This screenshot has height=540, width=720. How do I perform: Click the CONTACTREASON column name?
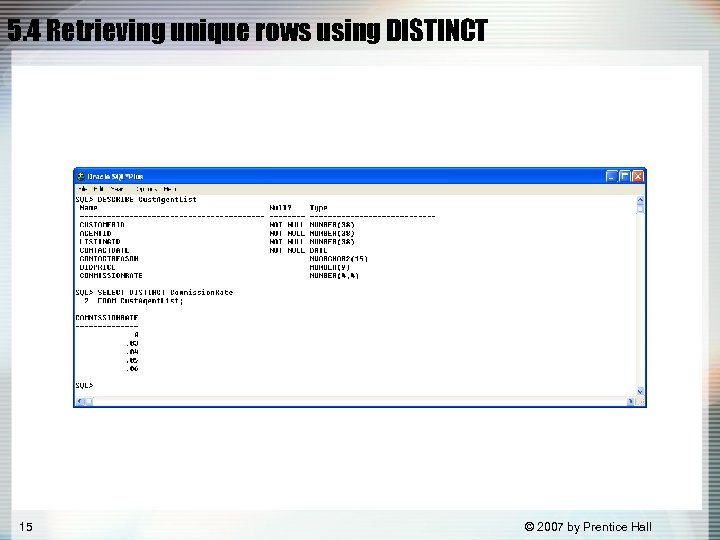coord(109,259)
